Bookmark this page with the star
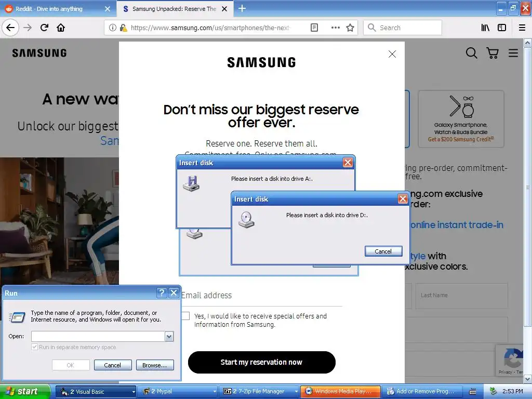The image size is (532, 399). 350,28
